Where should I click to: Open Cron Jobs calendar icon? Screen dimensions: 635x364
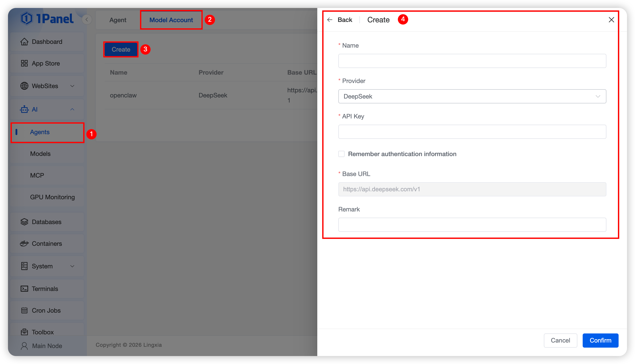pos(24,310)
